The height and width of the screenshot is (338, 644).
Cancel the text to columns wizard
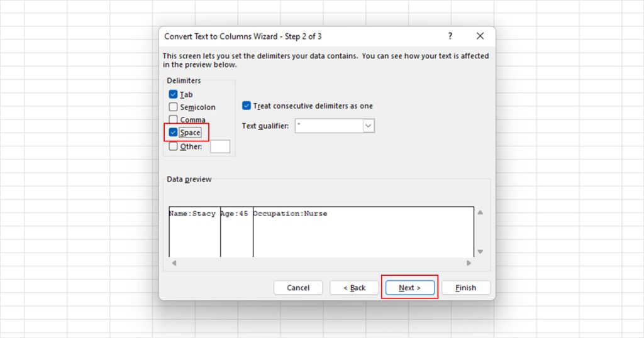pyautogui.click(x=298, y=288)
